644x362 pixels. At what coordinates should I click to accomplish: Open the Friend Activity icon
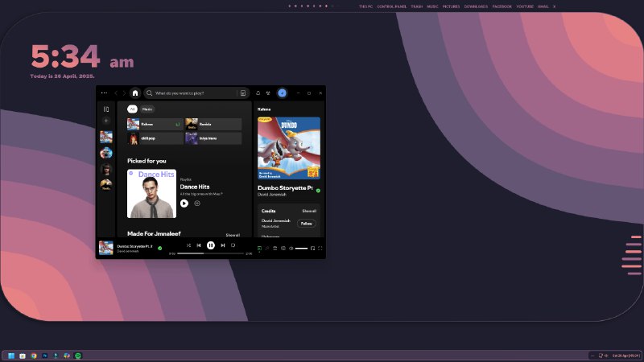[x=268, y=93]
